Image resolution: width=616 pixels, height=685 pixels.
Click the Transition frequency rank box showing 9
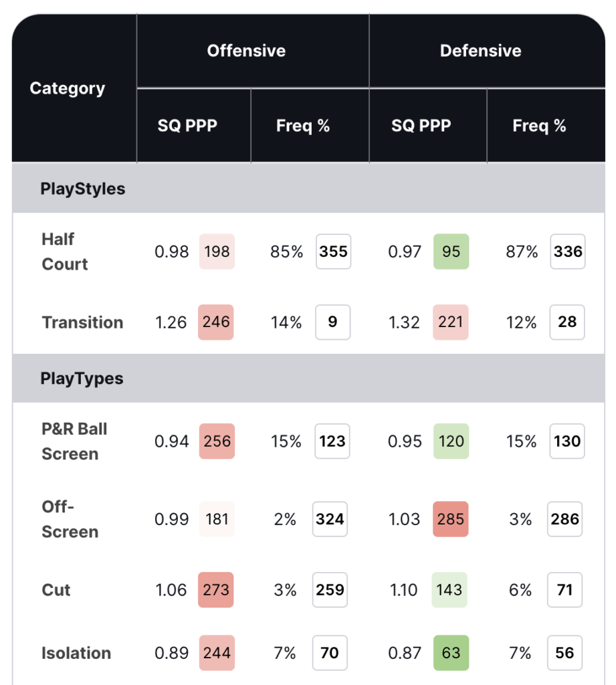[x=333, y=322]
